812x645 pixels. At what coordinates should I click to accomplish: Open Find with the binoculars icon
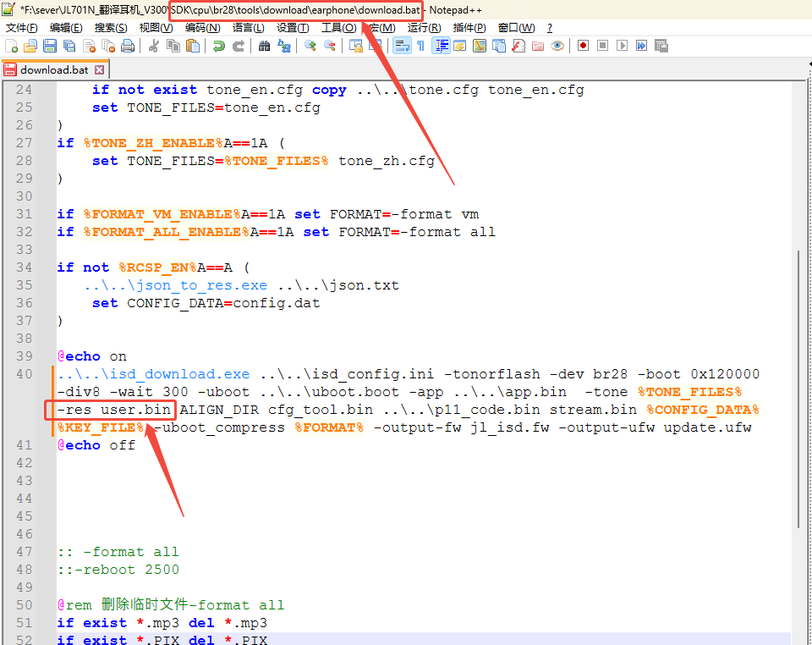(264, 46)
